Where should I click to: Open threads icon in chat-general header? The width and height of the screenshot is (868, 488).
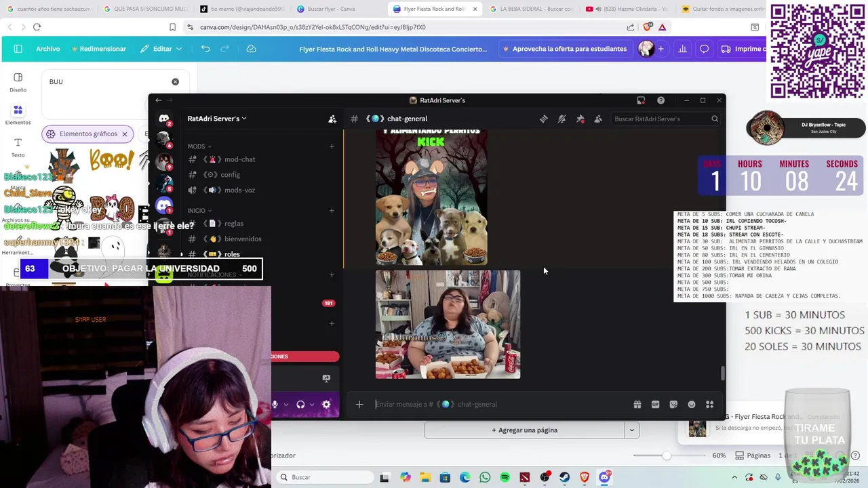coord(544,119)
